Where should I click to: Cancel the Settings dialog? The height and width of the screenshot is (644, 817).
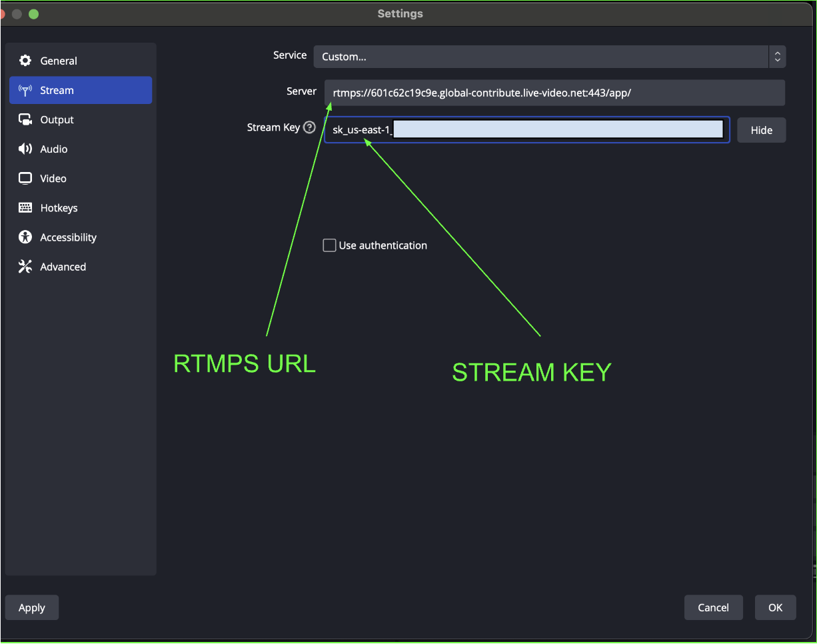(713, 607)
